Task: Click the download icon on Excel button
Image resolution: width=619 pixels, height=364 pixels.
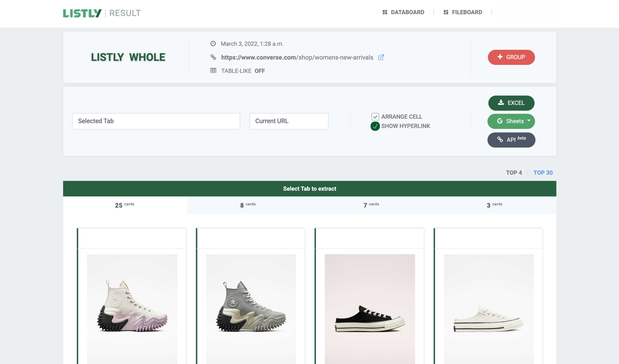Action: (x=501, y=103)
